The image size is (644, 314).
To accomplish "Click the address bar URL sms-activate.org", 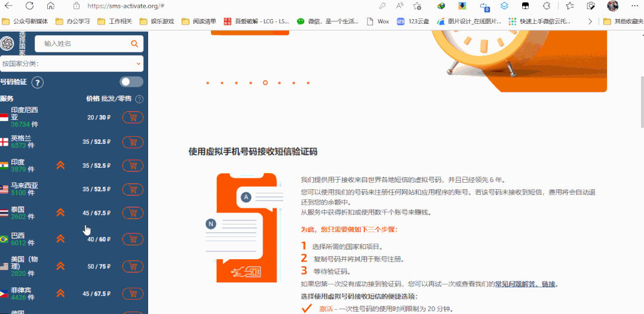I will 126,6.
